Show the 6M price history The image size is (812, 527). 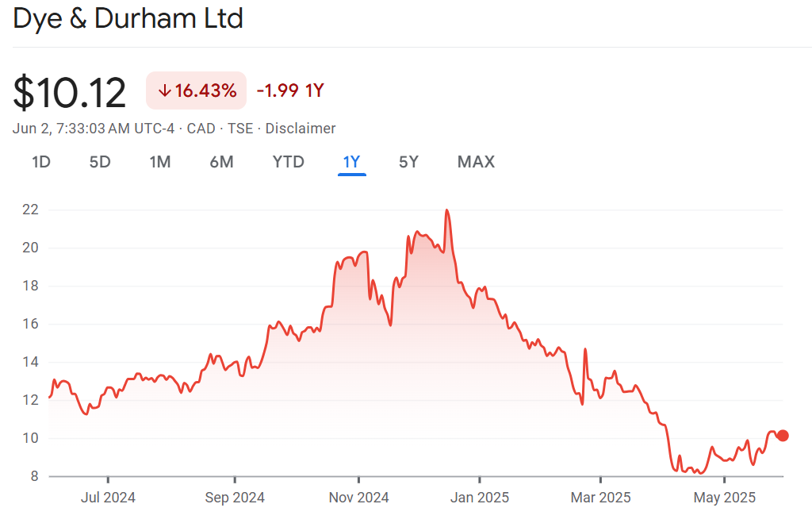(x=221, y=162)
